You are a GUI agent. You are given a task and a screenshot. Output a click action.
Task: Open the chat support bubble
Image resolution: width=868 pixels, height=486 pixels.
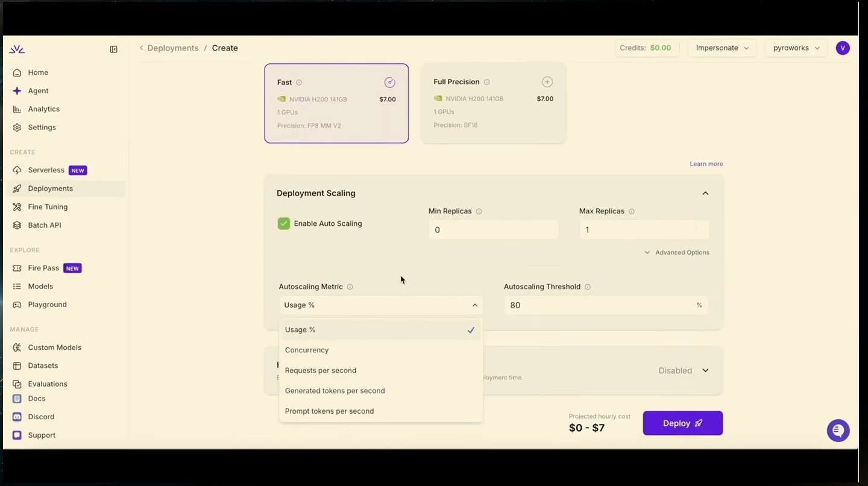point(838,431)
